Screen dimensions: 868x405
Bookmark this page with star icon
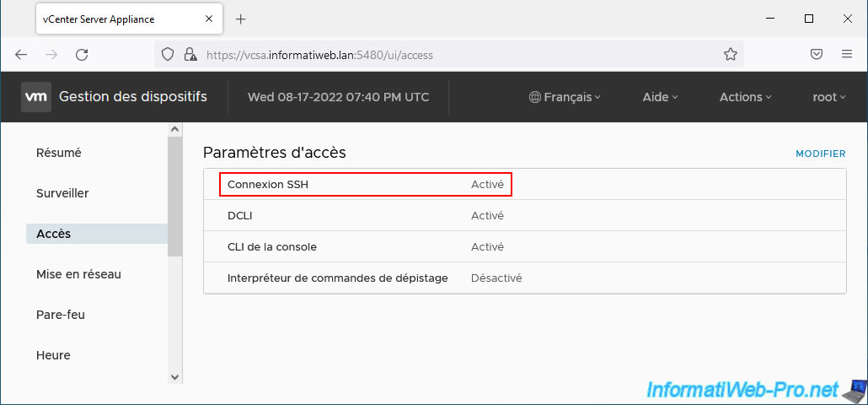[730, 54]
